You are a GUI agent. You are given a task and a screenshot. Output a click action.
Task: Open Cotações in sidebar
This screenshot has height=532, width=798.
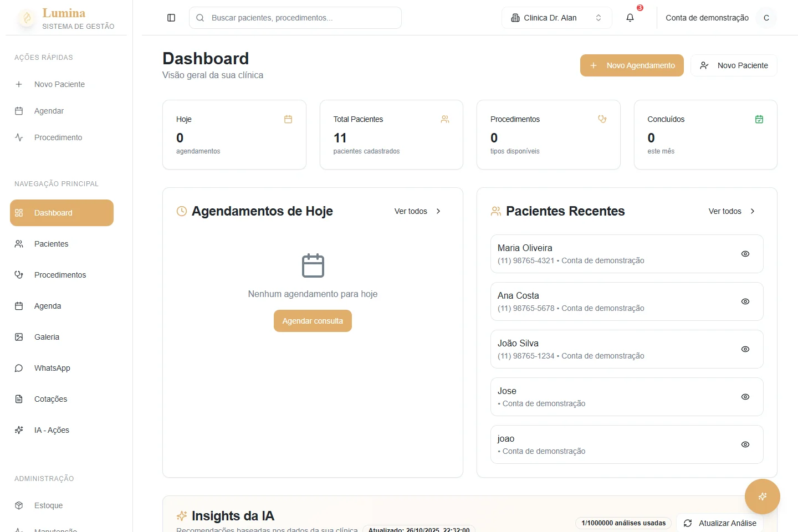[x=62, y=399]
